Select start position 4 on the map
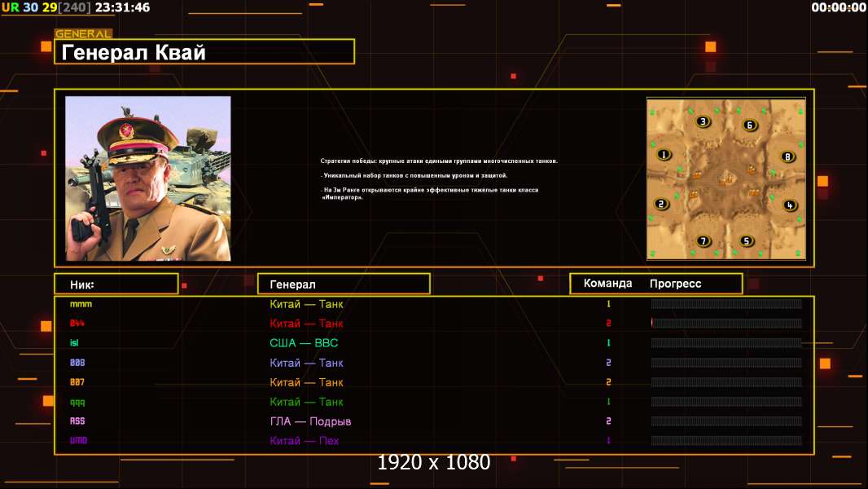The image size is (868, 489). tap(789, 205)
